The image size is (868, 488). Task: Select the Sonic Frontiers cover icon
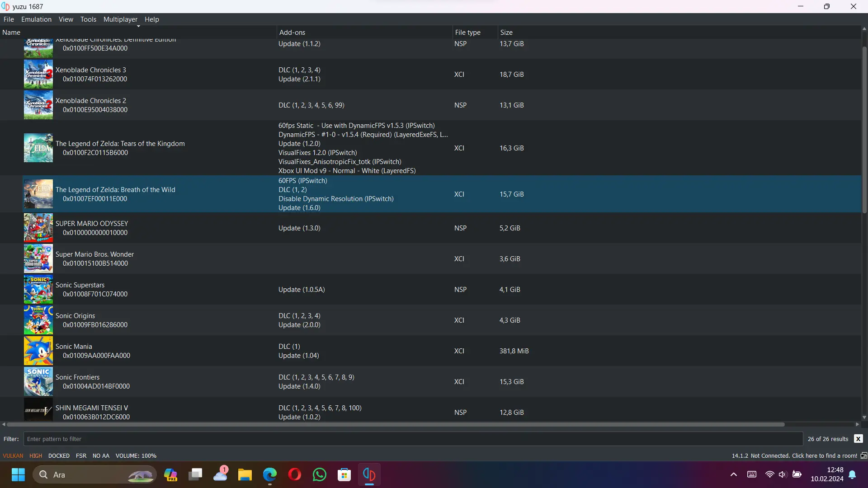38,381
